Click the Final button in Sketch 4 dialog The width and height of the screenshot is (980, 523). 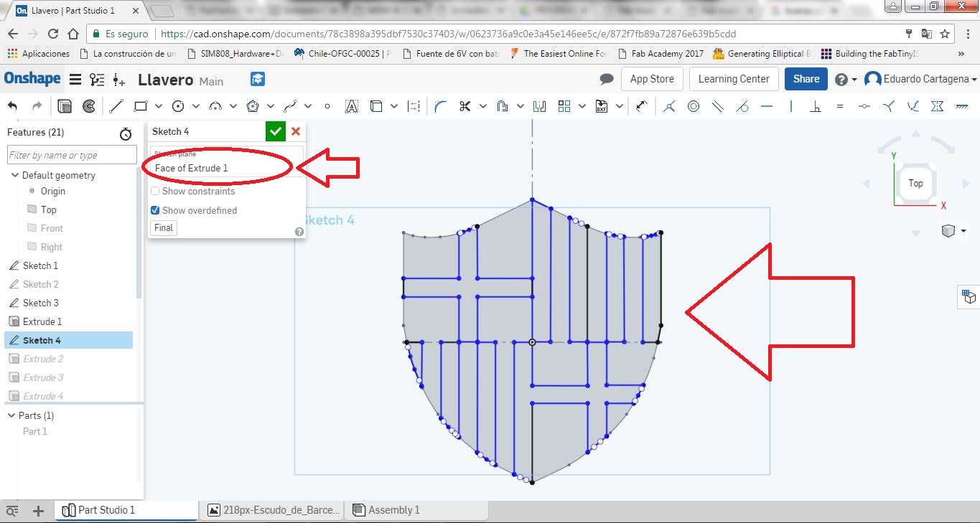(164, 227)
